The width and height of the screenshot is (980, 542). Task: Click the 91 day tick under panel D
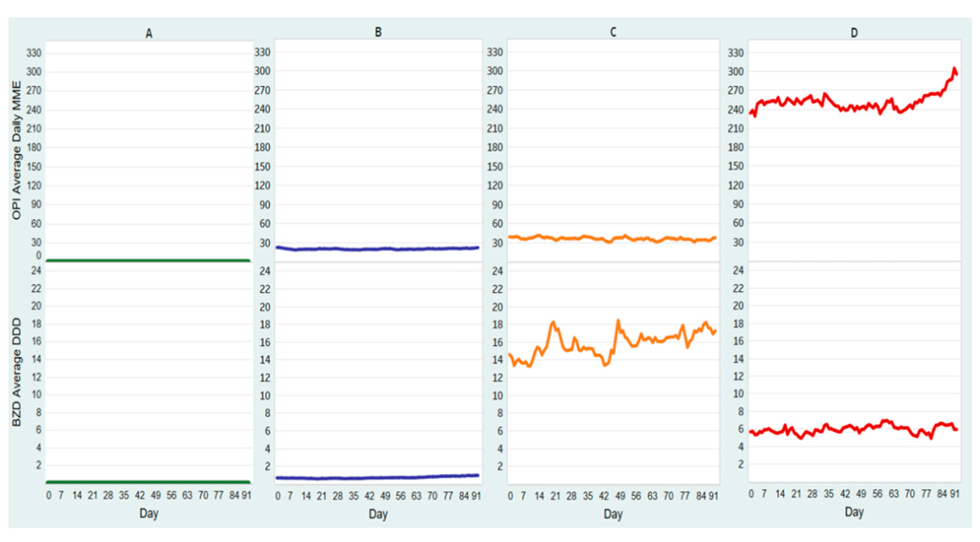coord(955,494)
